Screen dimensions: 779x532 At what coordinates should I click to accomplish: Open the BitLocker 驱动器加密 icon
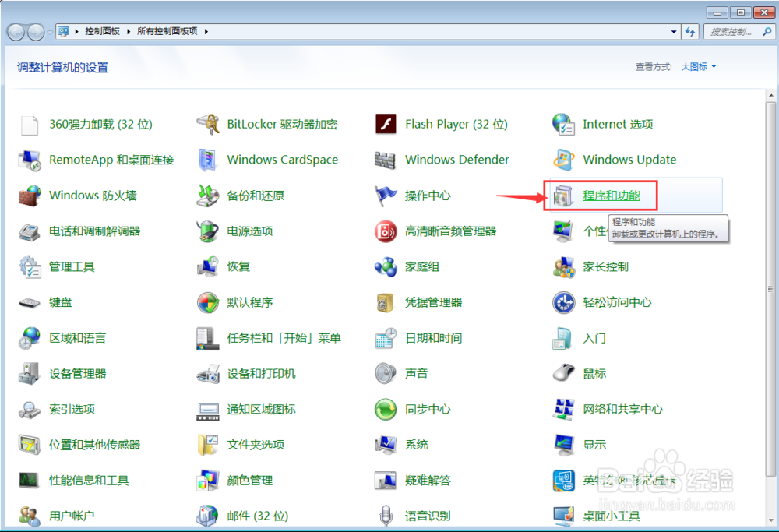(x=208, y=124)
